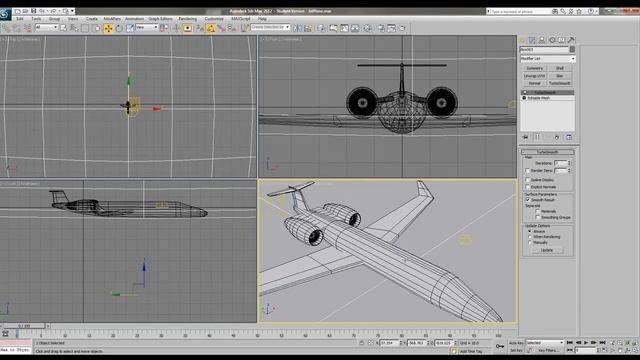Open the MAXScript menu

241,19
